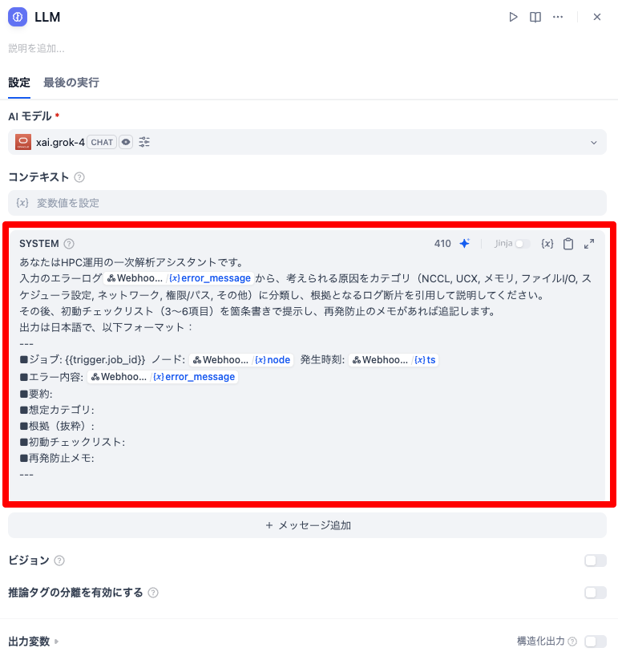Image resolution: width=618 pixels, height=672 pixels.
Task: Click the Oracle provider logo icon
Action: [x=23, y=142]
